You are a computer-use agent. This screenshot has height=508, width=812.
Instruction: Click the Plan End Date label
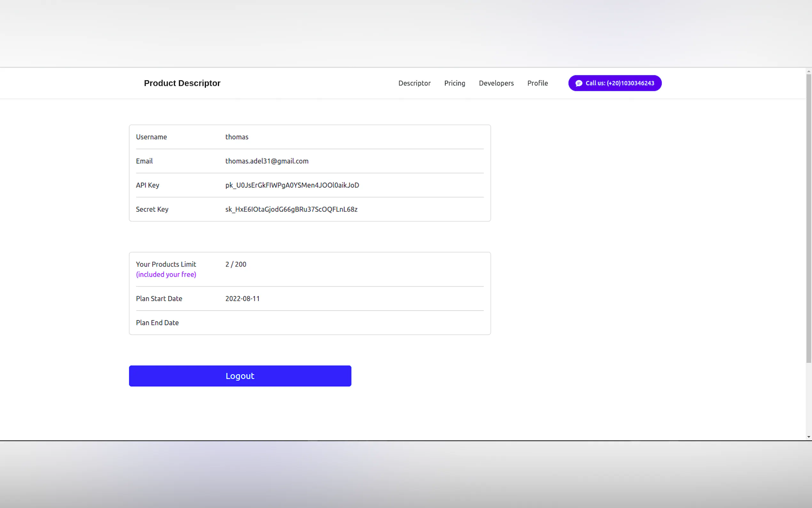[x=157, y=323]
